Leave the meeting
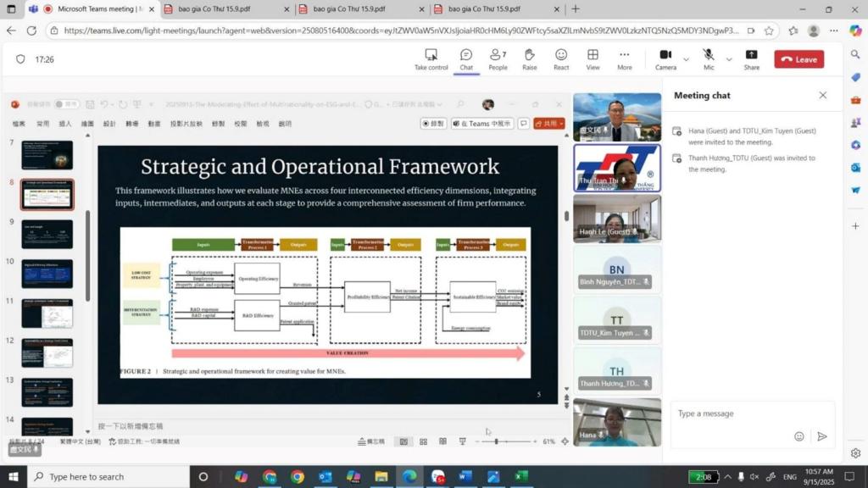 [798, 59]
